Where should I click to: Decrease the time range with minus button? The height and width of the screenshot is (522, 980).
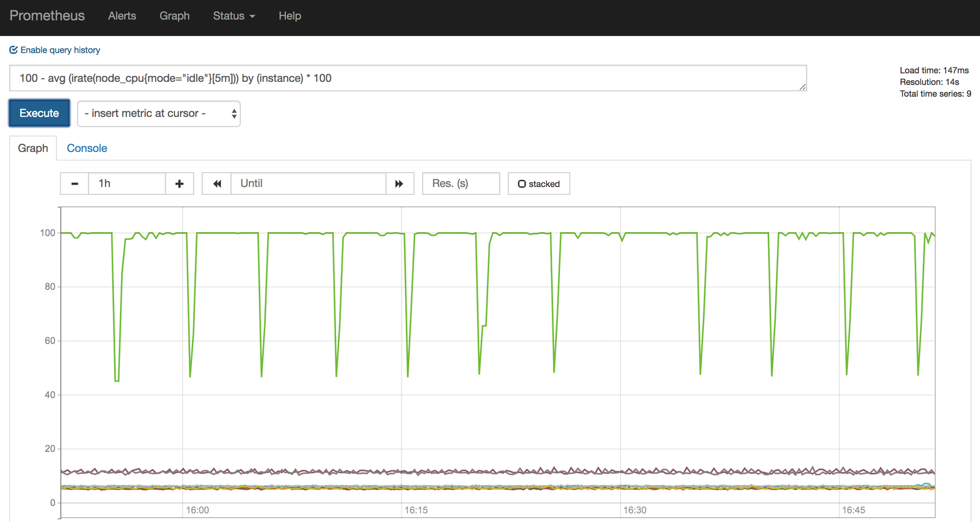pyautogui.click(x=74, y=184)
